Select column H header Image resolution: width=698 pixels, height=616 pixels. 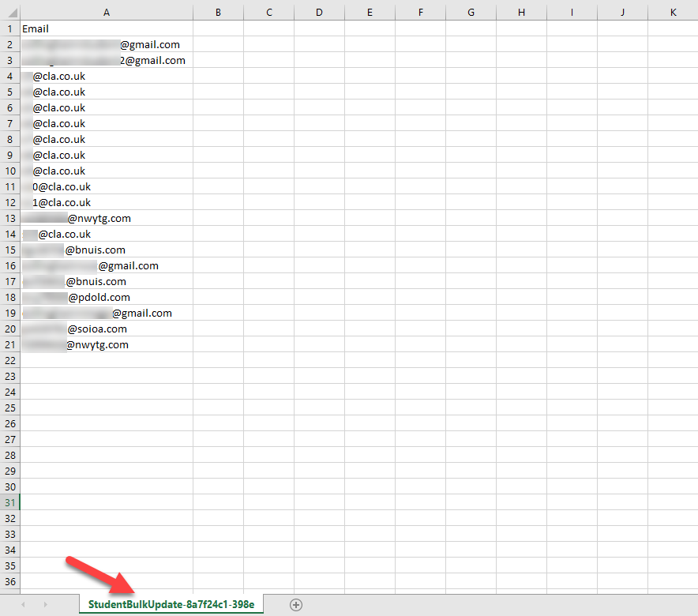click(521, 12)
